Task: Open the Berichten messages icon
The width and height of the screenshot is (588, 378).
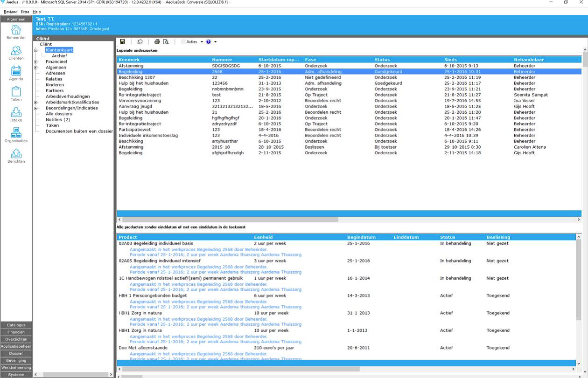Action: 16,154
